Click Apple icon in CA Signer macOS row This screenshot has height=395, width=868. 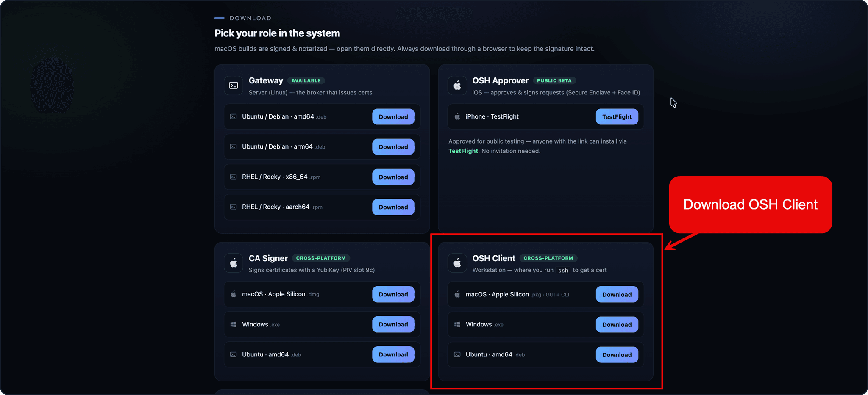(x=233, y=294)
